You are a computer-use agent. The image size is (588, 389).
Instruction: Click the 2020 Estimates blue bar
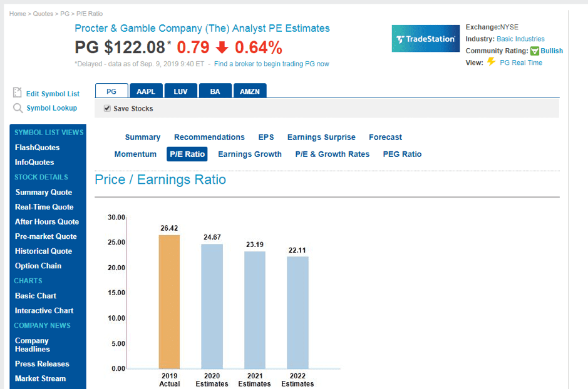coord(212,306)
